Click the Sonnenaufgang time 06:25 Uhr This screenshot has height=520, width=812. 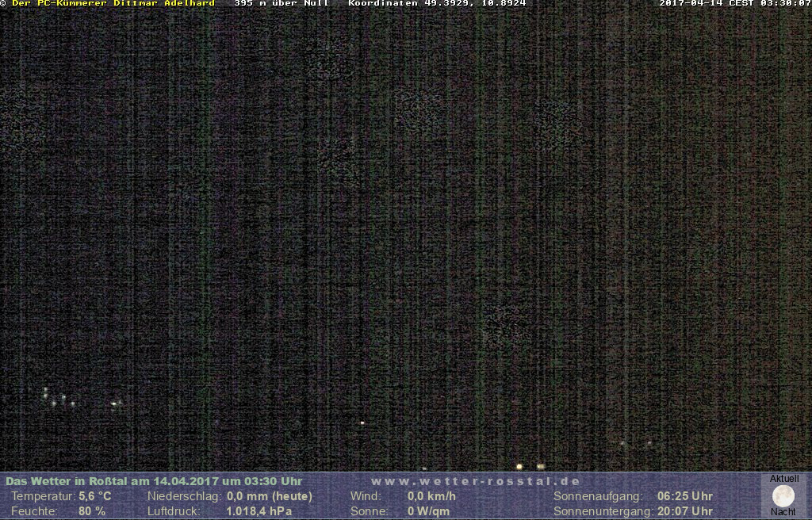684,496
